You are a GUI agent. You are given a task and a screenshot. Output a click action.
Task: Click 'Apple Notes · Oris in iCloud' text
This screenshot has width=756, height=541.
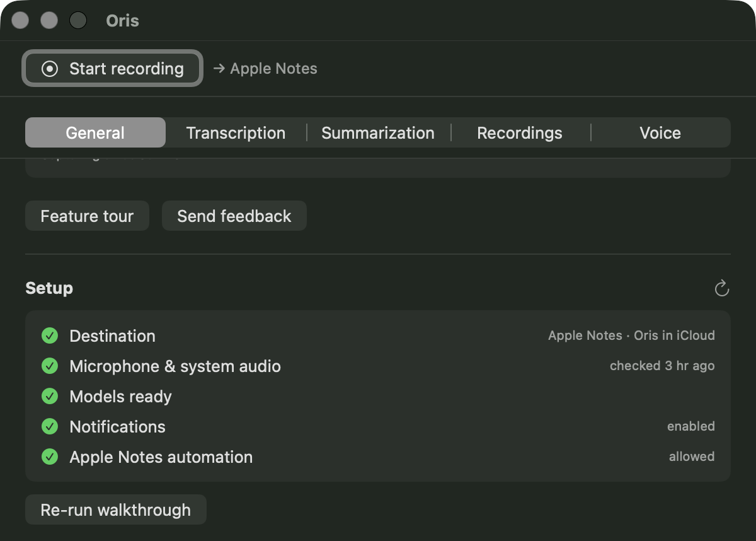pyautogui.click(x=631, y=335)
